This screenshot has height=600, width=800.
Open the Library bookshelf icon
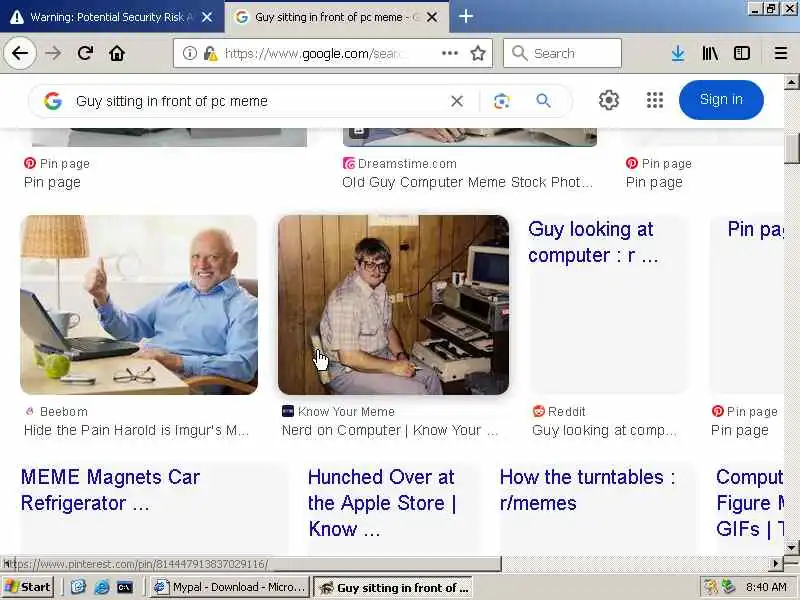pos(710,53)
